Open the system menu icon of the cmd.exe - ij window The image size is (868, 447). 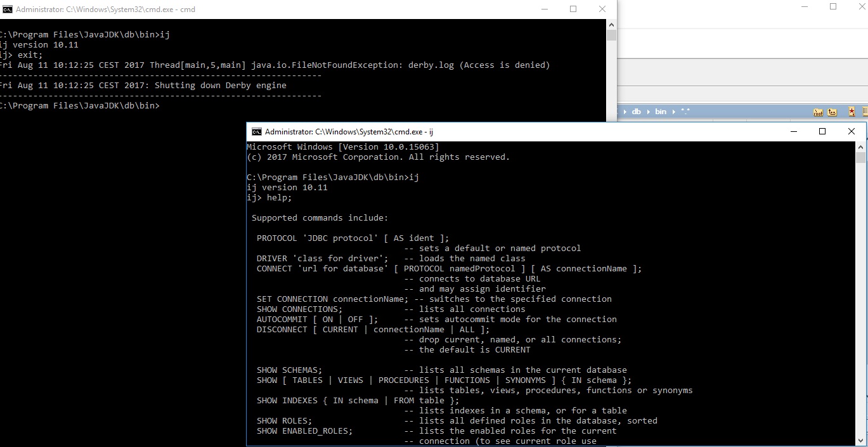(x=257, y=132)
